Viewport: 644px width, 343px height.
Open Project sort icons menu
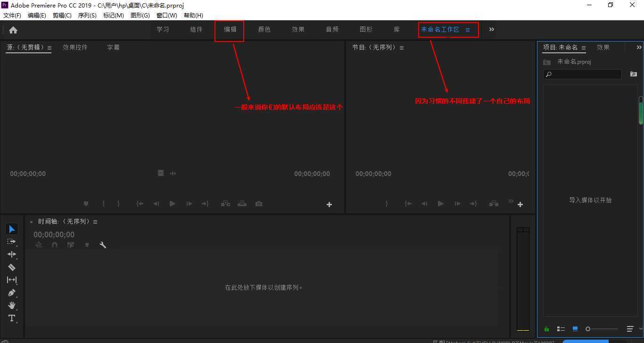tap(630, 329)
